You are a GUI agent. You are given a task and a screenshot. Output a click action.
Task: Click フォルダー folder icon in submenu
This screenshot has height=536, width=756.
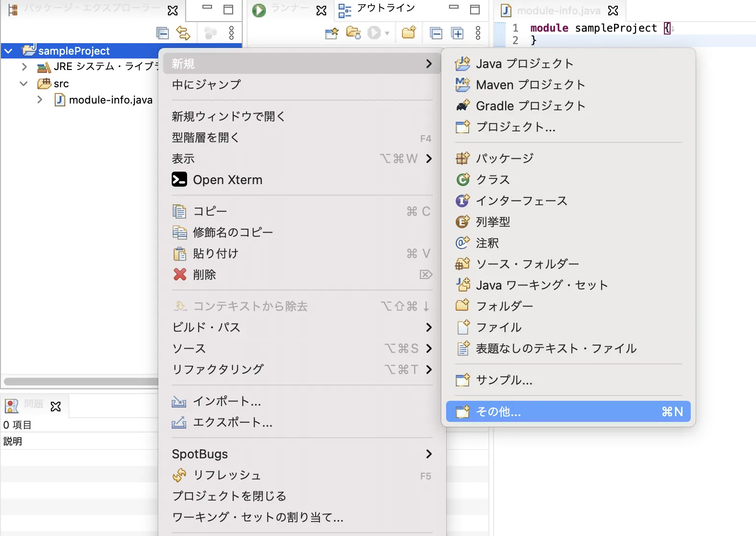click(x=462, y=306)
